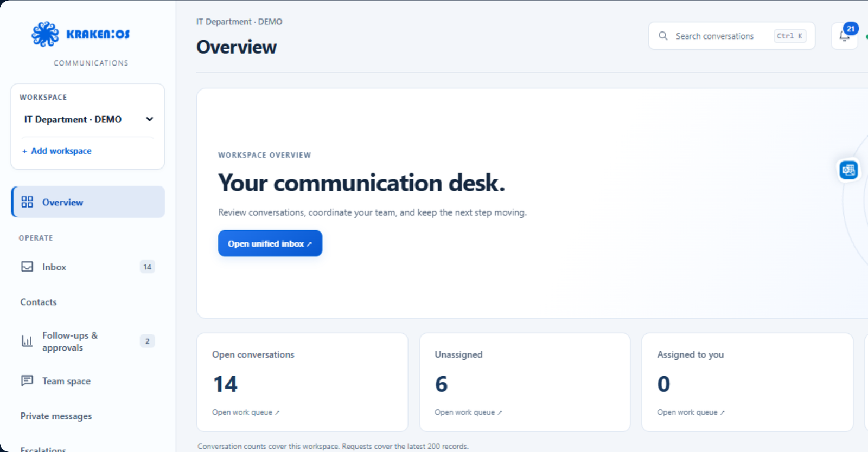Viewport: 868px width, 452px height.
Task: Click the search magnifier icon
Action: pyautogui.click(x=663, y=36)
